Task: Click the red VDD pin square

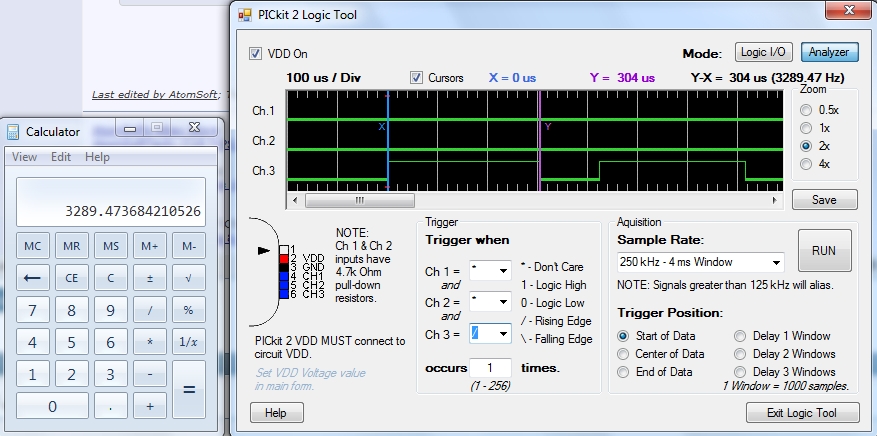Action: tap(284, 259)
